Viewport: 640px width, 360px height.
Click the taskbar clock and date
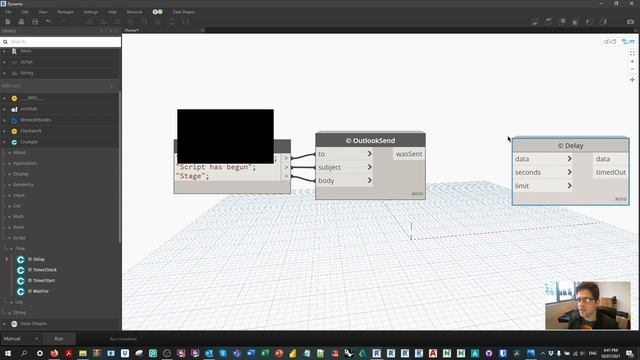point(610,353)
